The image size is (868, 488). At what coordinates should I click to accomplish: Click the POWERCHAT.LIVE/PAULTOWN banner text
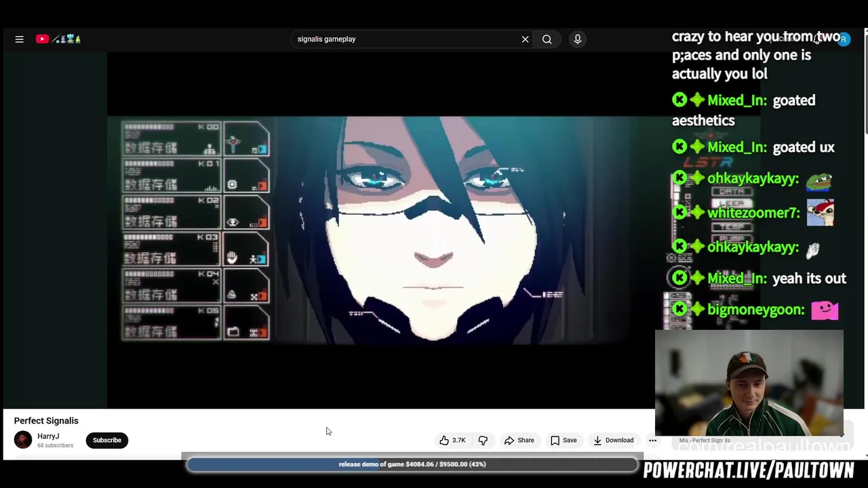749,470
